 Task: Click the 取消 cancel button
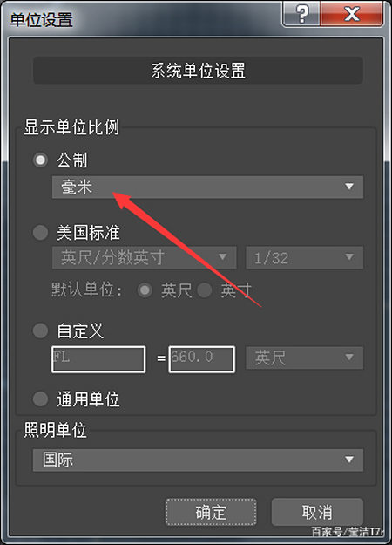point(317,513)
